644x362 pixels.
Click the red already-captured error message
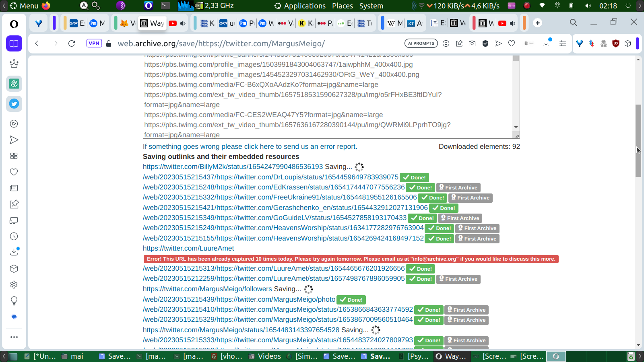pyautogui.click(x=351, y=259)
